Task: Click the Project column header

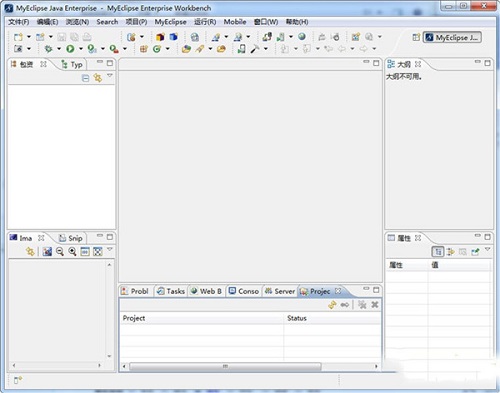Action: click(201, 318)
